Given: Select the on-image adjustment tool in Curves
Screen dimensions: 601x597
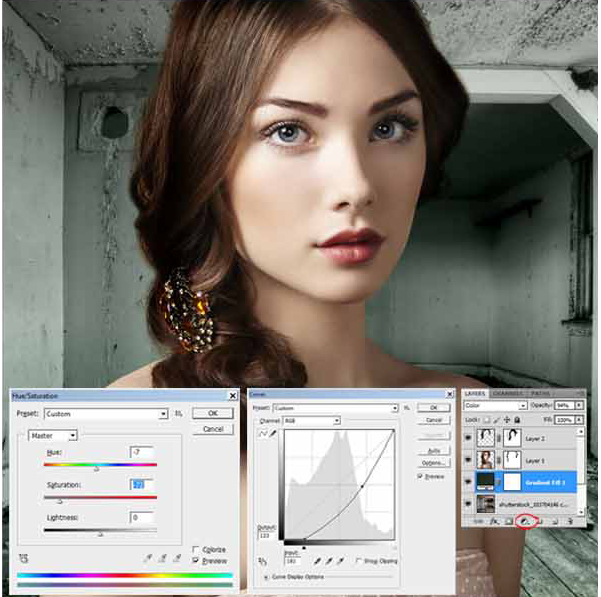Looking at the screenshot, I should pyautogui.click(x=263, y=561).
